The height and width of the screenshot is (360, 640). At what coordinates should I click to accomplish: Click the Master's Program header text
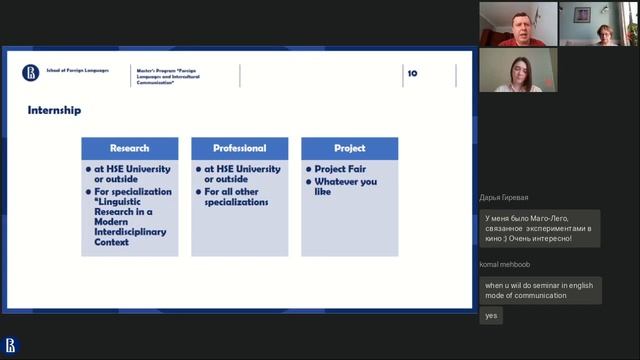(168, 76)
